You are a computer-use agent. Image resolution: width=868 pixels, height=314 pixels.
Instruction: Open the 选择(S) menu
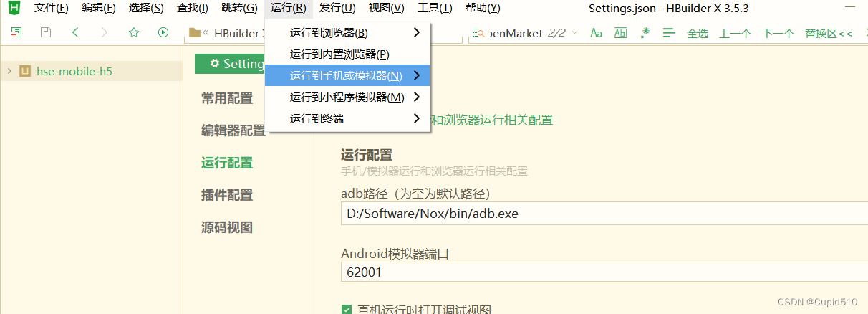click(x=146, y=9)
